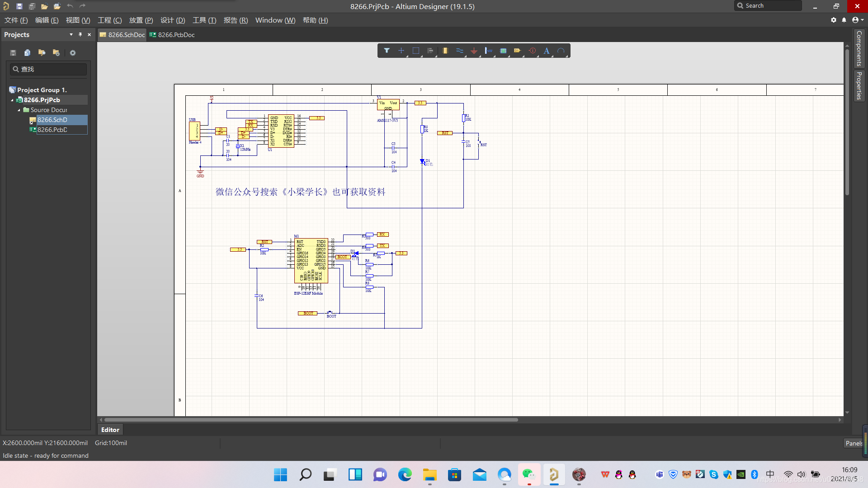Click the horizontal scrollbar of the schematic
The height and width of the screenshot is (488, 868).
pyautogui.click(x=311, y=420)
